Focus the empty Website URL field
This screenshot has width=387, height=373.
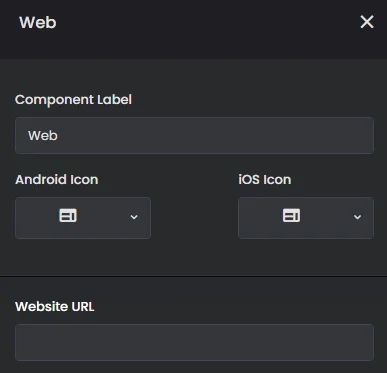194,342
